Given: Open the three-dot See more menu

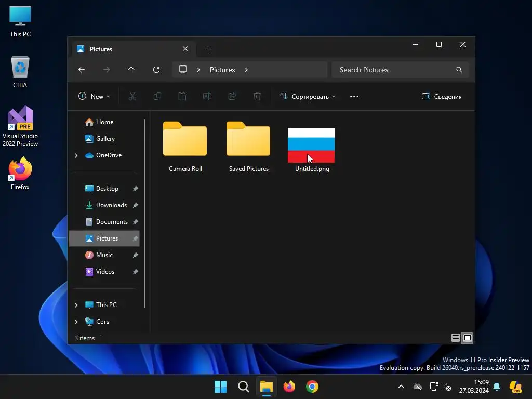Looking at the screenshot, I should 354,96.
